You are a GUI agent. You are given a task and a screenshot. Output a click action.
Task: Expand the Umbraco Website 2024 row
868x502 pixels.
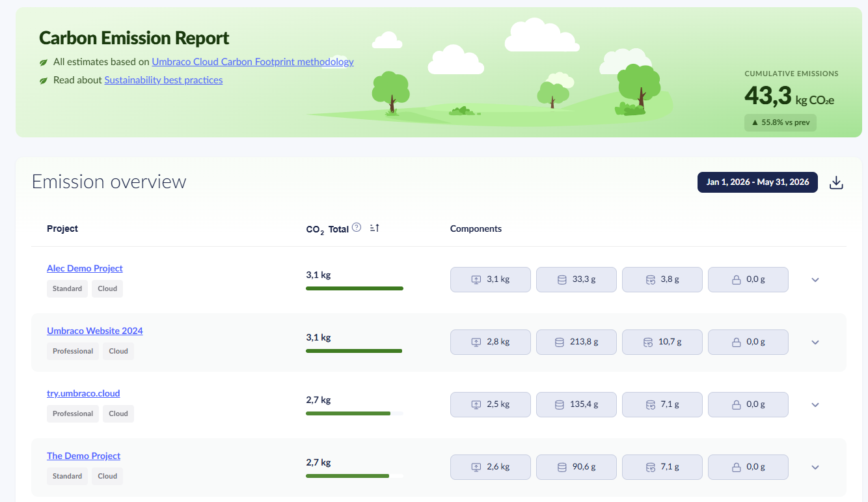[x=815, y=342]
